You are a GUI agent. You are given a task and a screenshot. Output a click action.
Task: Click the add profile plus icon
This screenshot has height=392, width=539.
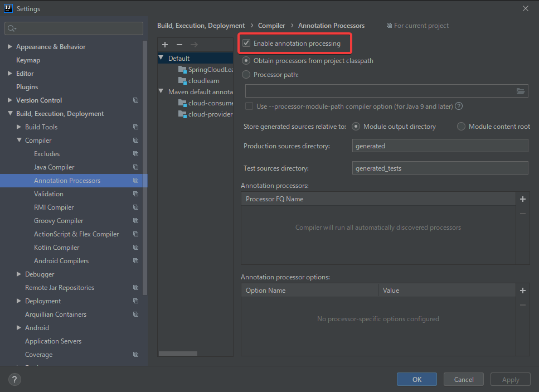165,45
